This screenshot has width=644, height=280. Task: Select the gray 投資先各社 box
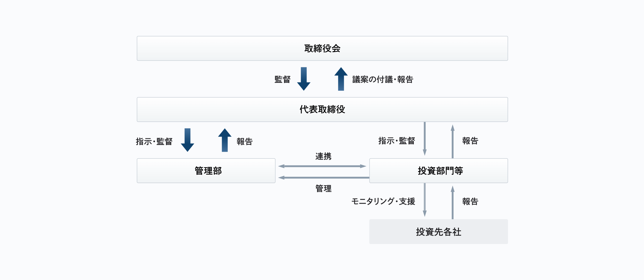438,232
